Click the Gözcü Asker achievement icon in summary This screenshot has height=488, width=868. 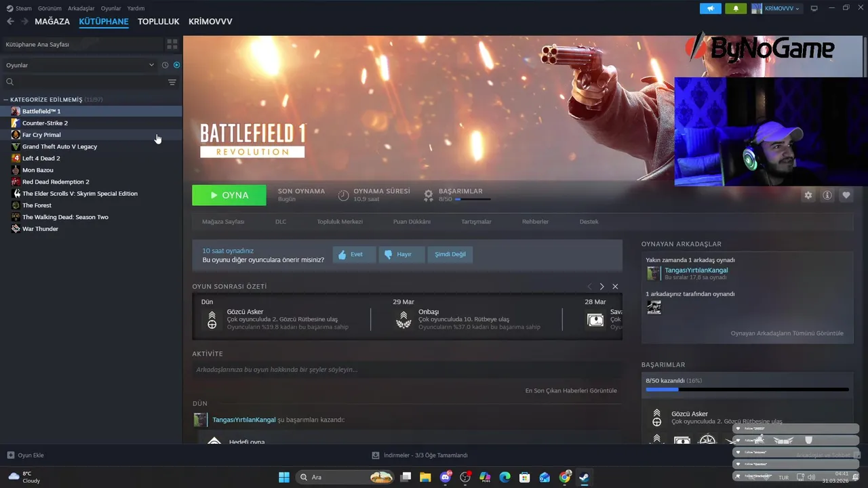(212, 320)
